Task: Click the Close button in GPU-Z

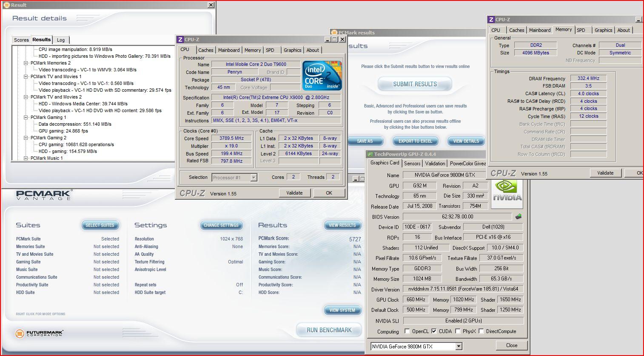Action: pyautogui.click(x=512, y=345)
